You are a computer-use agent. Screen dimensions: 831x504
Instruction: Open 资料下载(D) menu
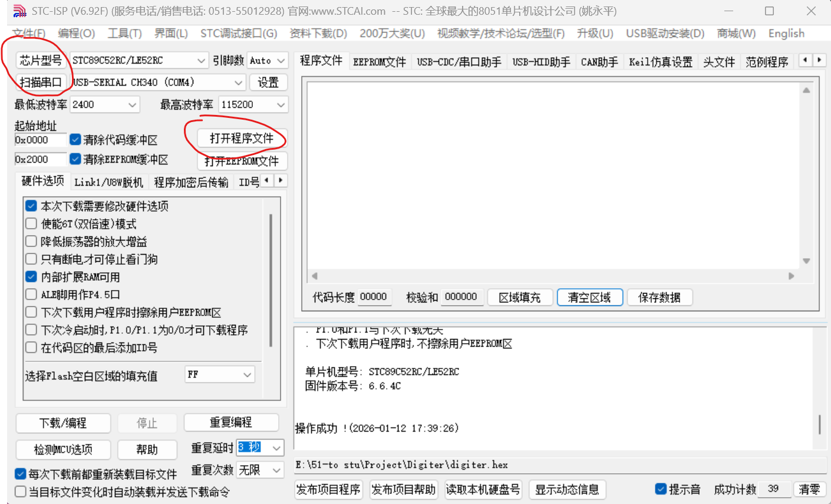318,34
